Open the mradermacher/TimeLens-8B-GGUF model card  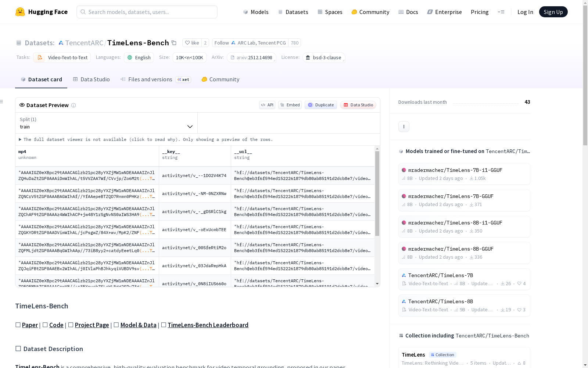point(464,253)
